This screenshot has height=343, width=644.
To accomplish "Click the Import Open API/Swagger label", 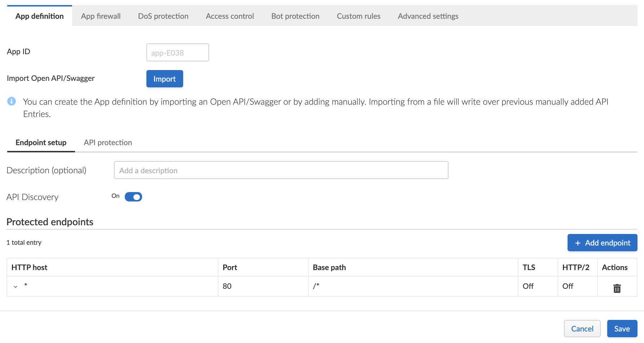I will [x=50, y=78].
